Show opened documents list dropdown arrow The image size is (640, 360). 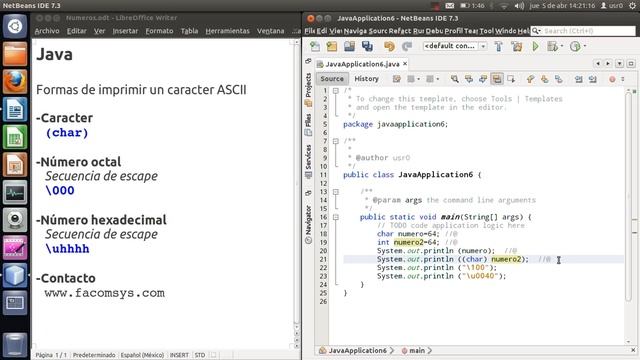click(x=620, y=64)
